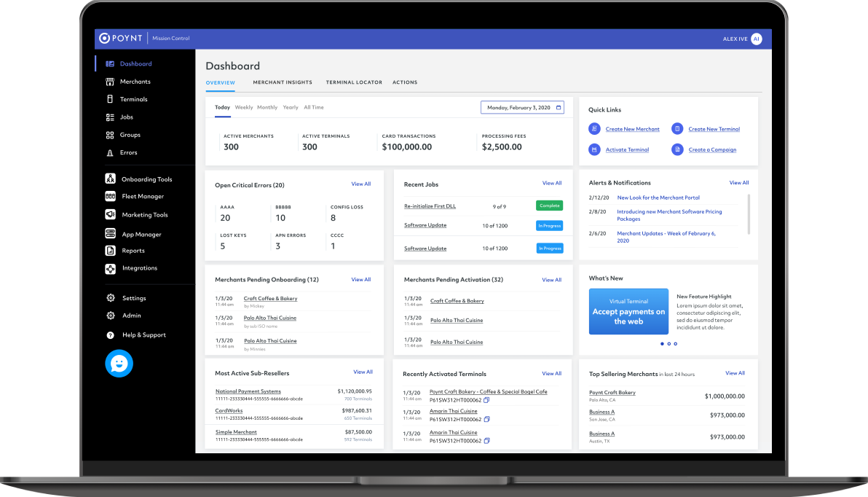Open the Terminals device icon

(x=110, y=99)
